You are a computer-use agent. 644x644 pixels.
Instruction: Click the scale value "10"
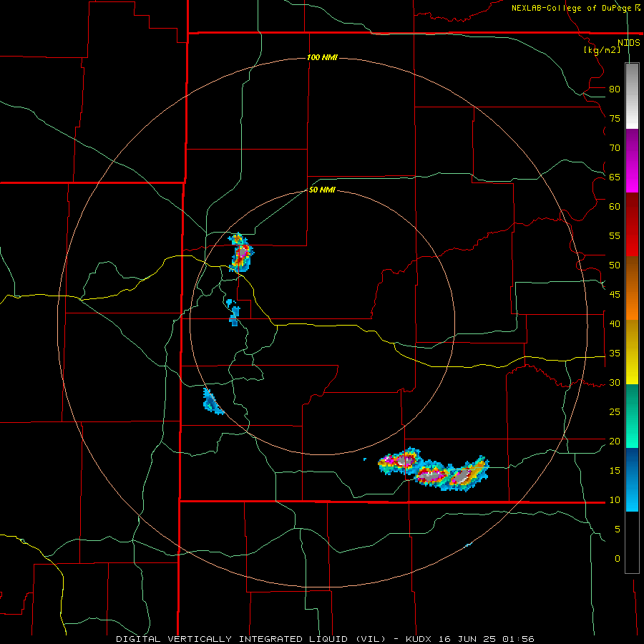pos(615,500)
